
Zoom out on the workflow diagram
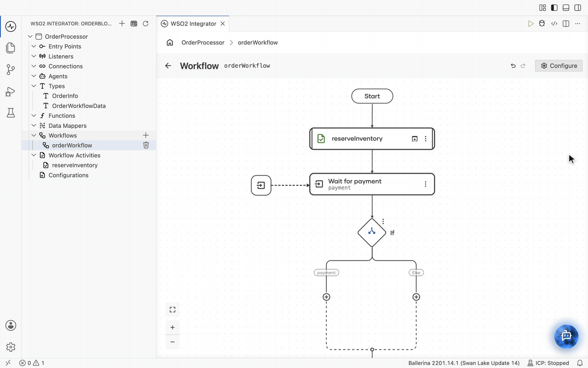[172, 342]
